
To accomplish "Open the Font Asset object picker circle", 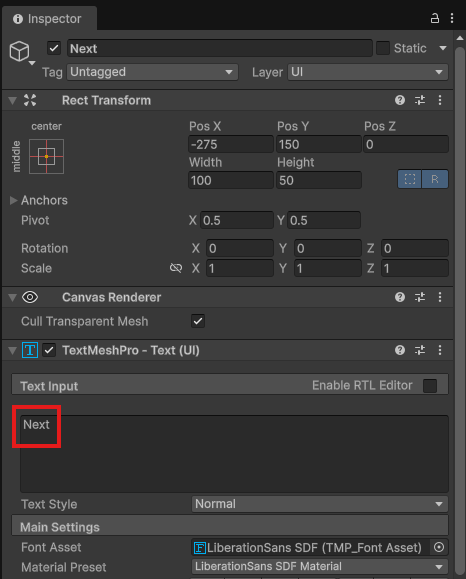I will [x=439, y=547].
